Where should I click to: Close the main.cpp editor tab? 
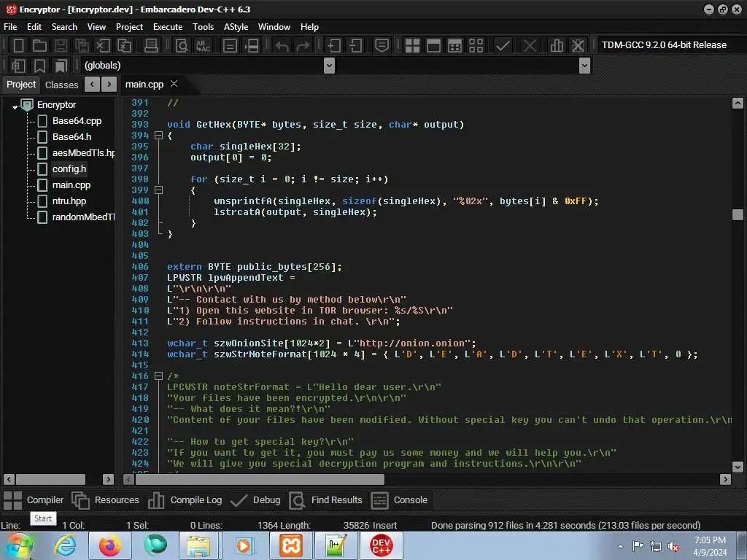(174, 84)
